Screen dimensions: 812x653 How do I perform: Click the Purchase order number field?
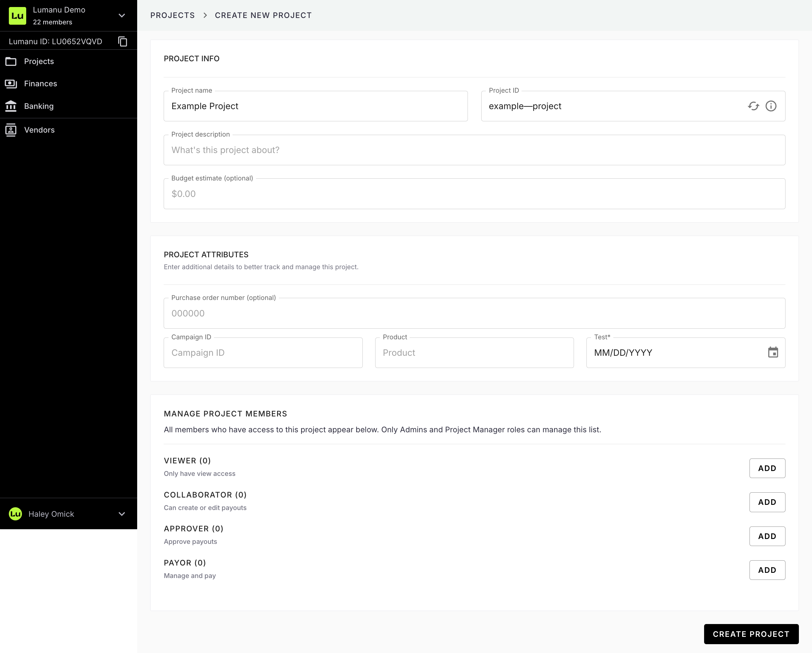(474, 313)
